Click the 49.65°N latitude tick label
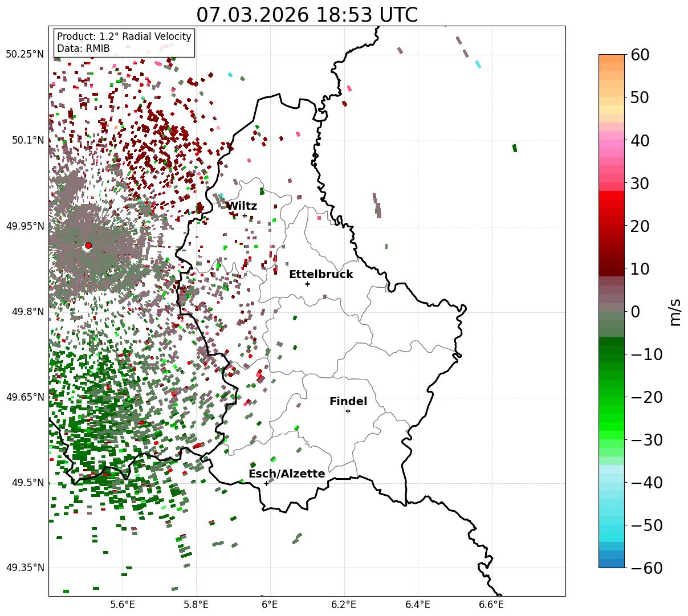This screenshot has height=616, width=688. [25, 397]
